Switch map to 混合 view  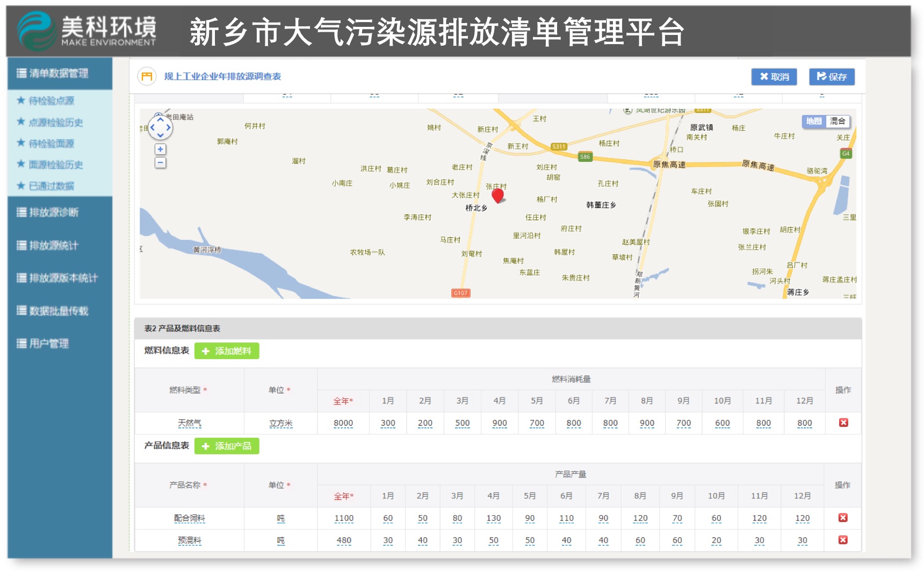[837, 122]
